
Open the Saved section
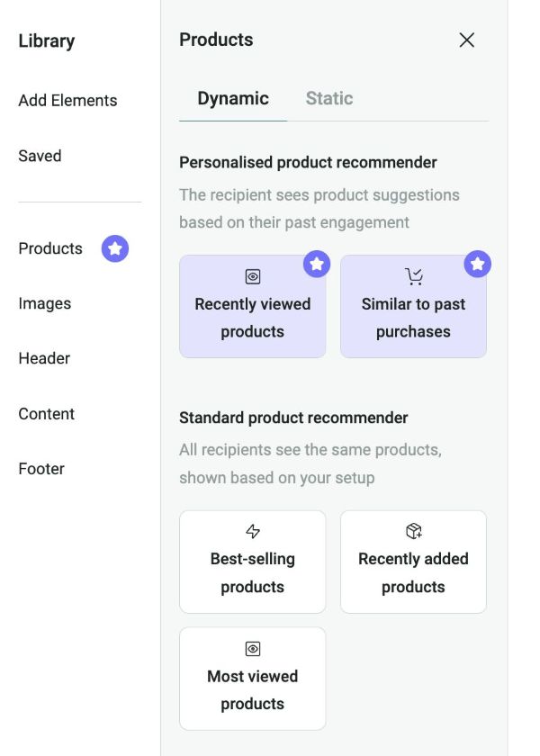40,156
